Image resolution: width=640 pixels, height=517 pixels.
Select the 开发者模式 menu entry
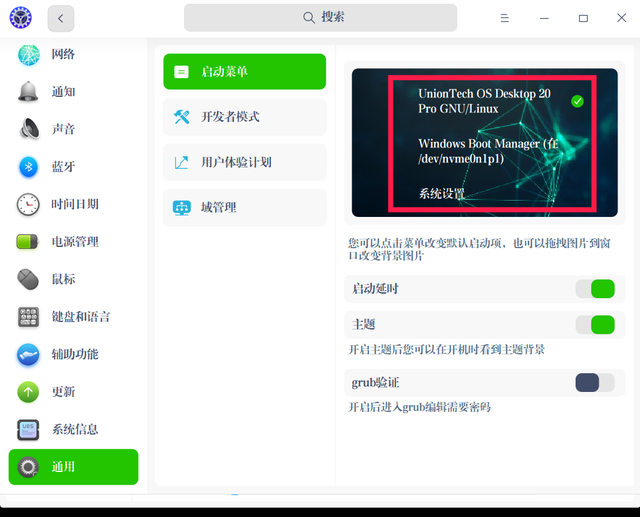point(244,117)
